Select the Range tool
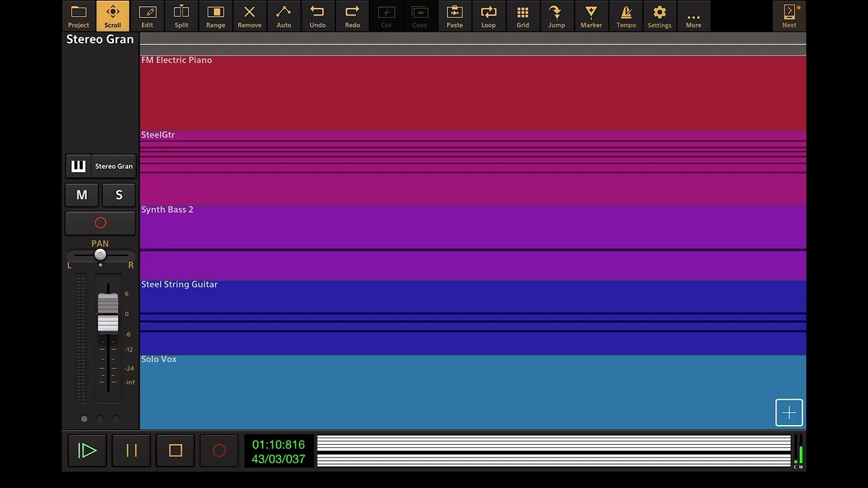The width and height of the screenshot is (868, 488). [x=216, y=16]
